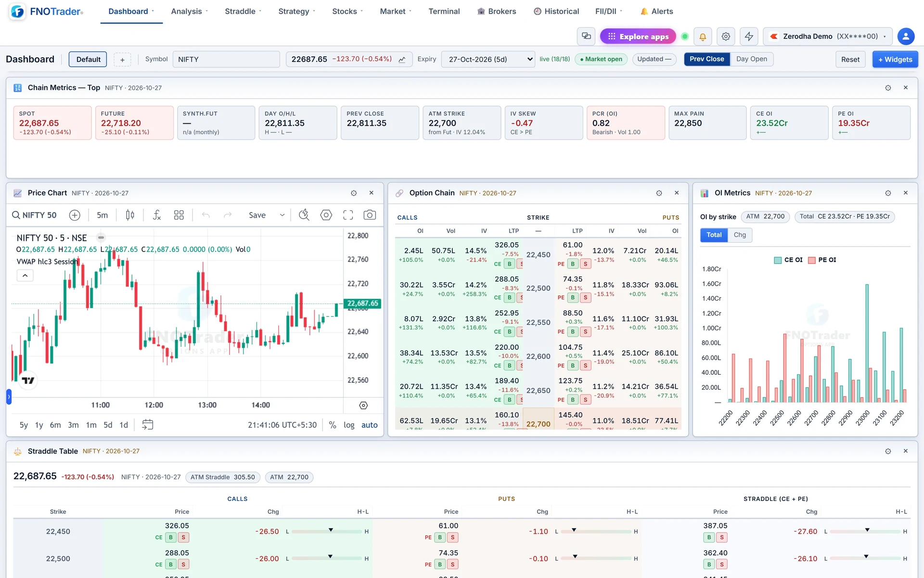This screenshot has width=924, height=578.
Task: Open the go-to-date calendar icon
Action: 148,425
